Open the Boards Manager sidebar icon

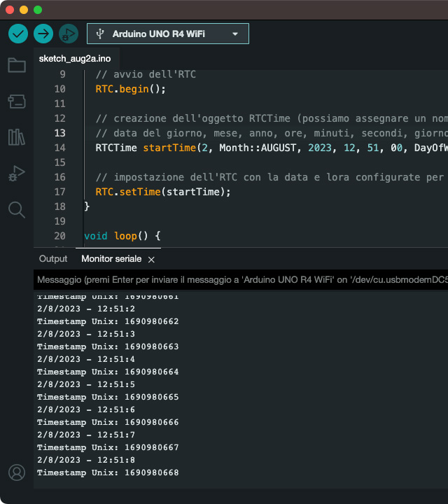17,102
